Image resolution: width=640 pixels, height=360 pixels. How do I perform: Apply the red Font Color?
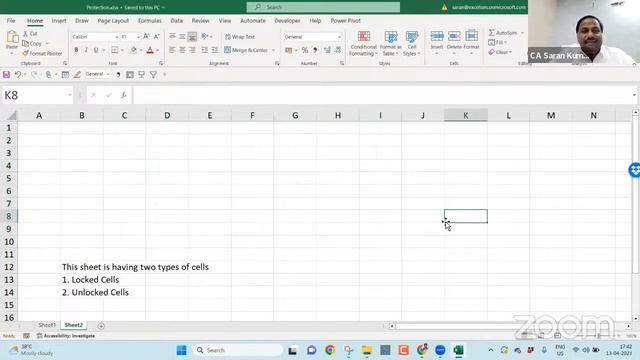[x=150, y=50]
